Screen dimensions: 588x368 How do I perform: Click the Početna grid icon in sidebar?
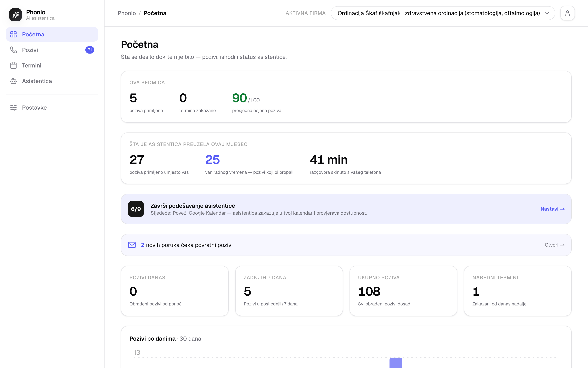(x=13, y=34)
